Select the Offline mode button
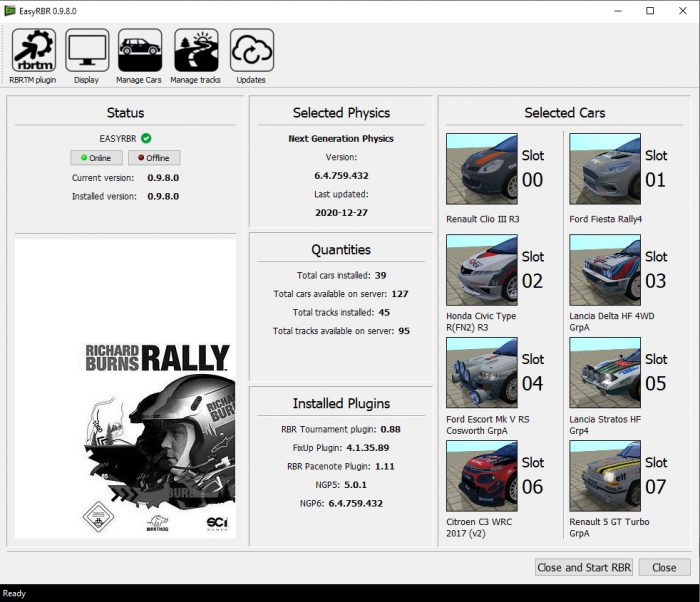Image resolution: width=700 pixels, height=602 pixels. pyautogui.click(x=154, y=158)
